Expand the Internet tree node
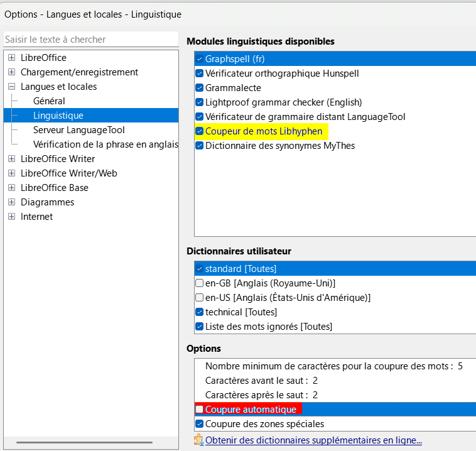The height and width of the screenshot is (451, 476). [x=11, y=216]
